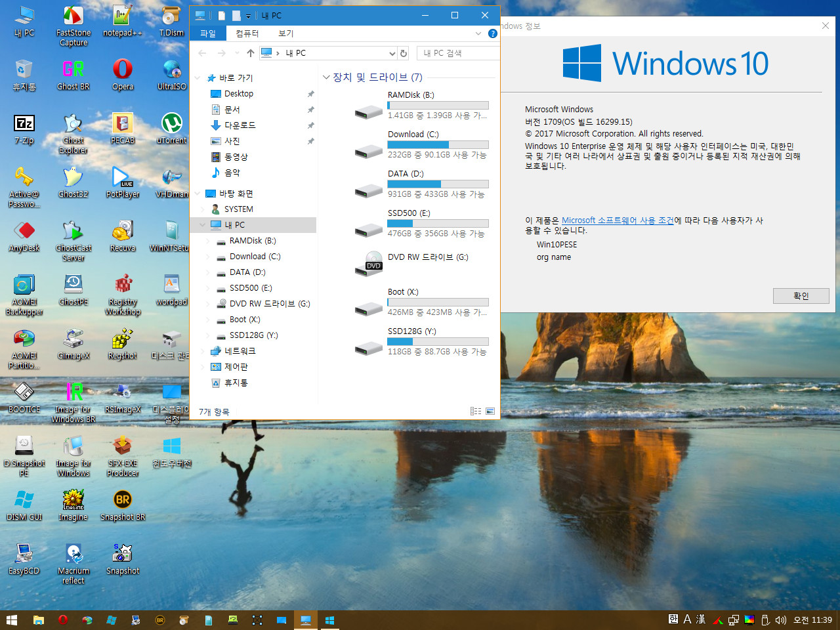Focus the 내 PC 검색 search box
The height and width of the screenshot is (630, 840).
[x=458, y=53]
